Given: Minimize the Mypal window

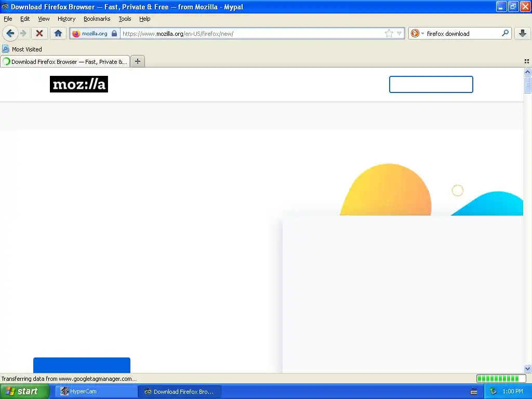Looking at the screenshot, I should click(x=501, y=6).
